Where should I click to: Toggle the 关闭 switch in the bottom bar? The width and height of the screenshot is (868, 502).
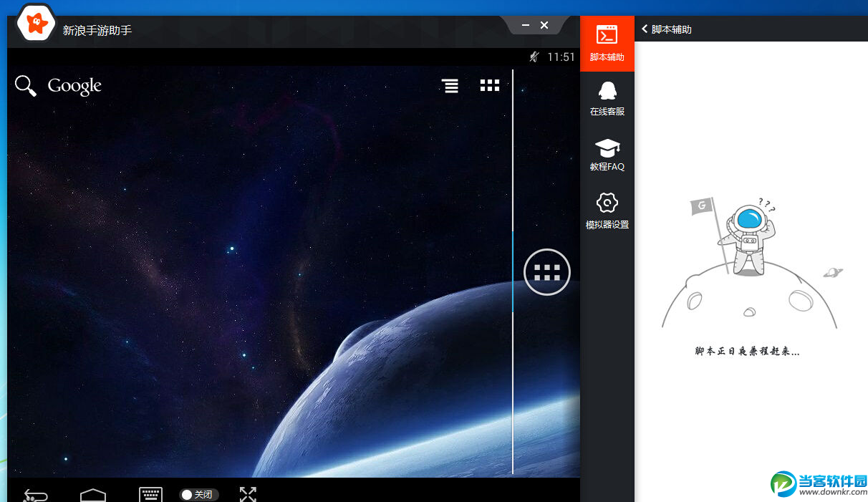pos(198,495)
